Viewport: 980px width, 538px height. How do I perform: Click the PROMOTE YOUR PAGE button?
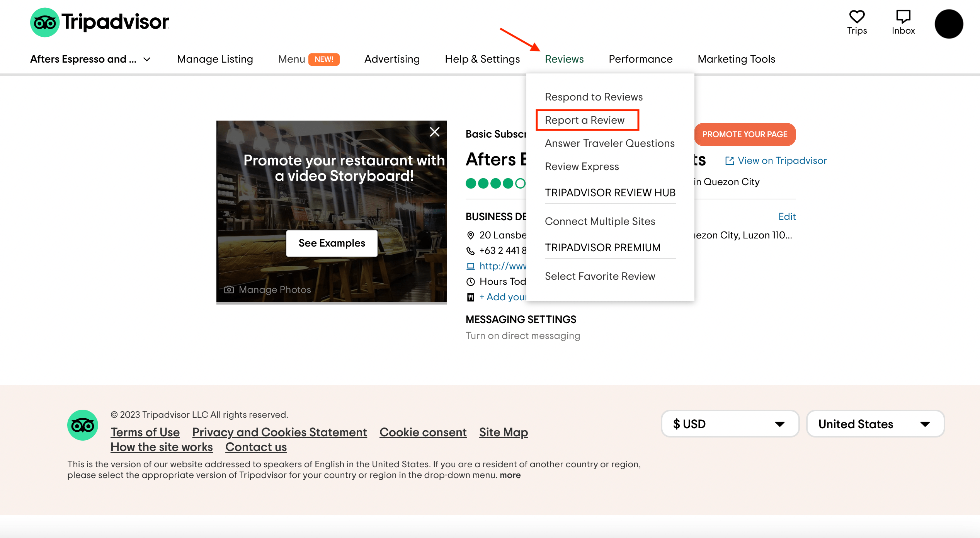(745, 134)
